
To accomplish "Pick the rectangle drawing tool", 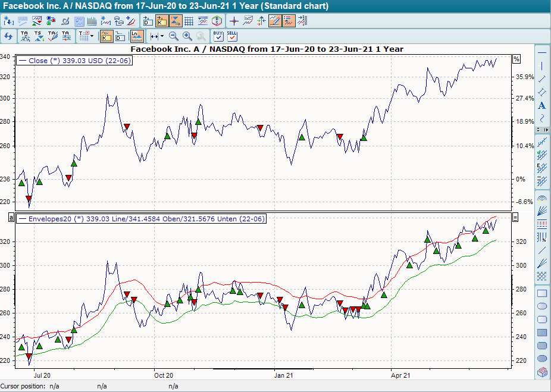I will [x=541, y=292].
